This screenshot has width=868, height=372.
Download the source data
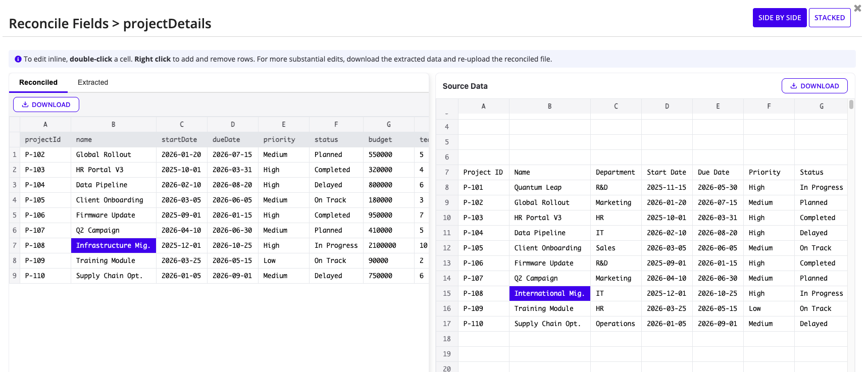point(814,86)
